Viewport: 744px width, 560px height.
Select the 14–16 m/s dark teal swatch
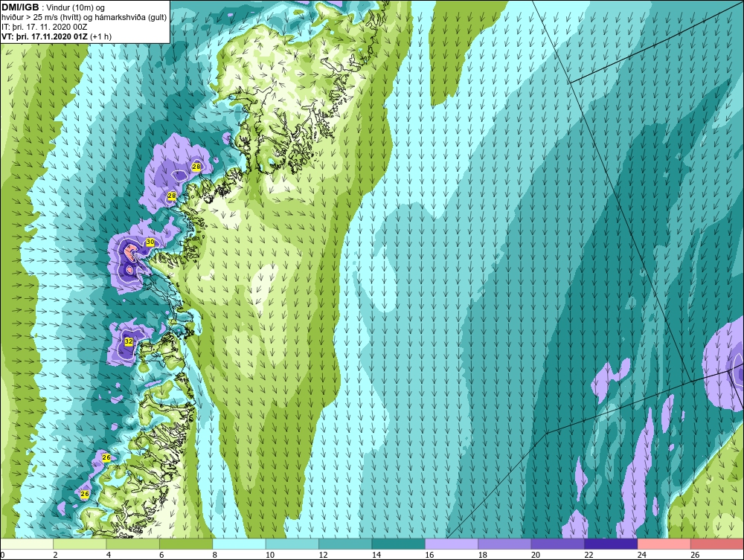click(x=399, y=544)
